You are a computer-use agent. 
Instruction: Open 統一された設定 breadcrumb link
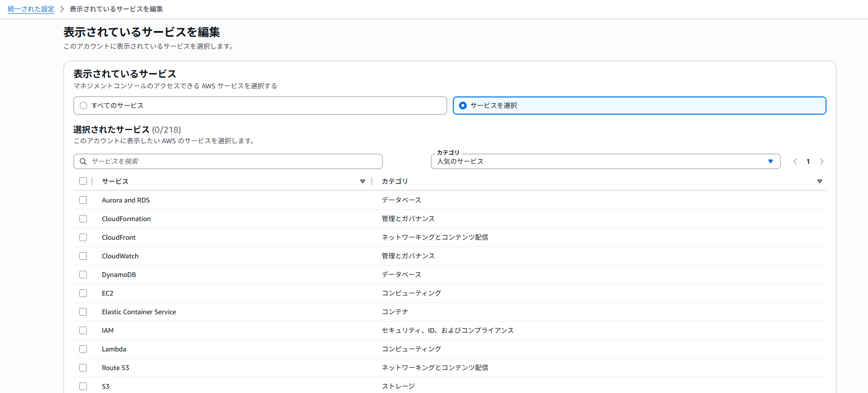pyautogui.click(x=31, y=9)
